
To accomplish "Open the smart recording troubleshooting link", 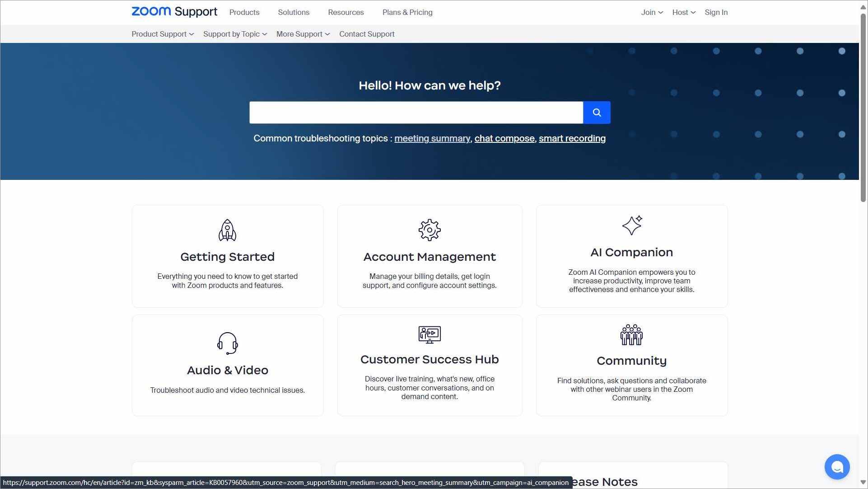I will pos(572,138).
